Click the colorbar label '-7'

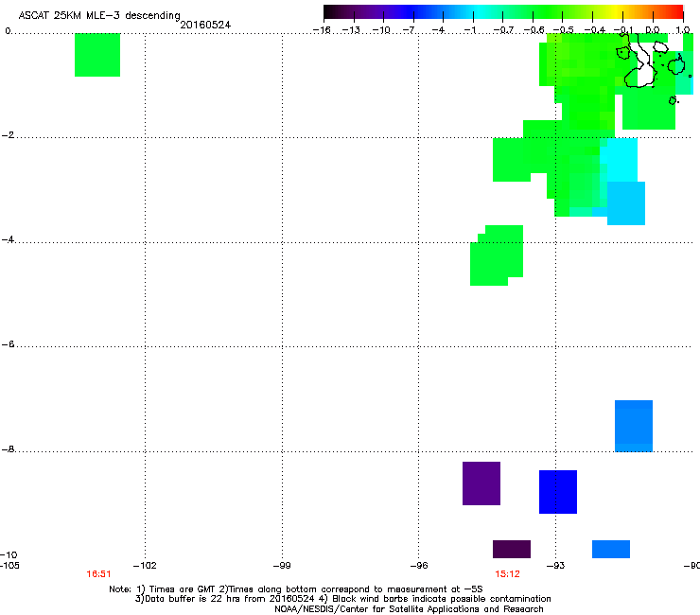click(409, 30)
